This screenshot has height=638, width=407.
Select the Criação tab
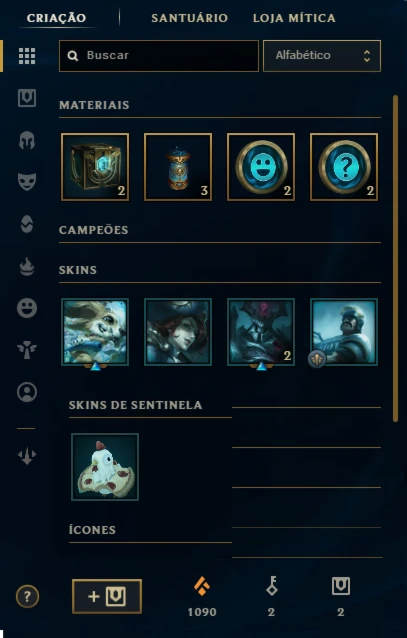coord(56,18)
